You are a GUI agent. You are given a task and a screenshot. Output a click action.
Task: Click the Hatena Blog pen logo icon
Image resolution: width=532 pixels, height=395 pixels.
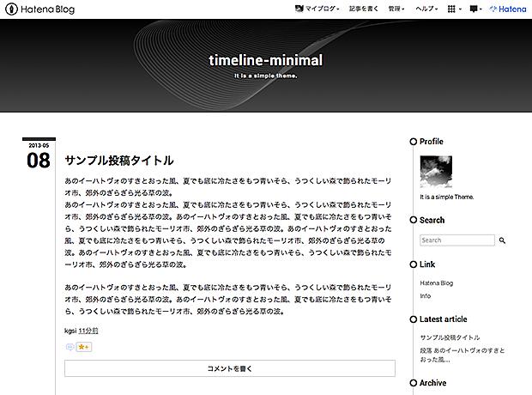(x=11, y=9)
